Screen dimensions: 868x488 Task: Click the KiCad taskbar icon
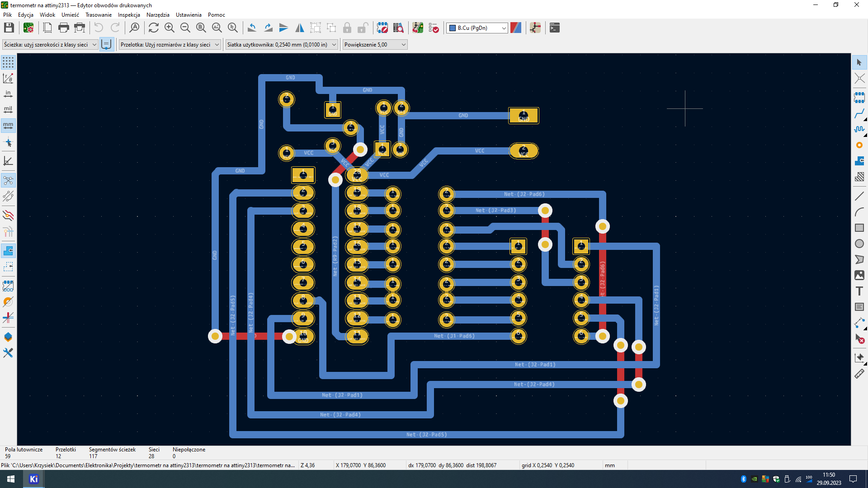click(34, 479)
